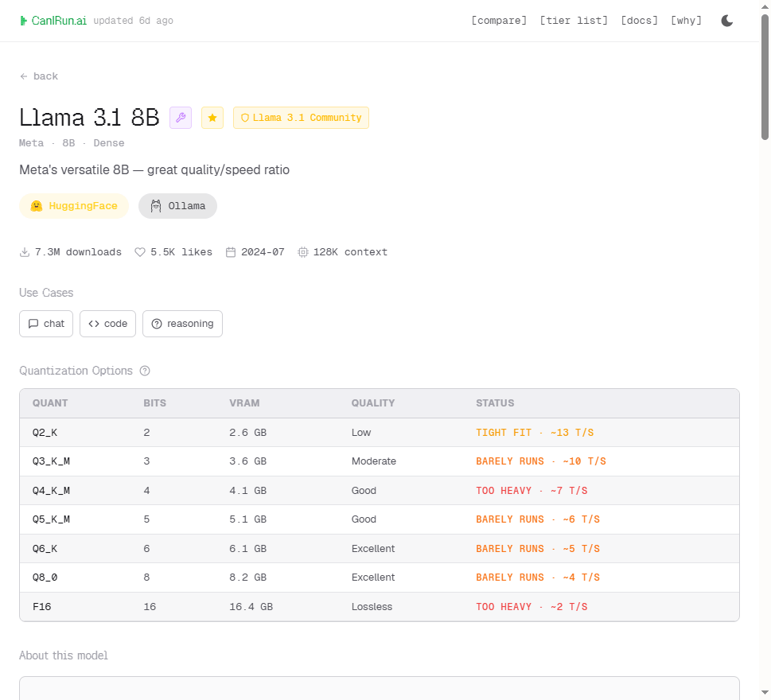Click the downloads icon showing 7.3M
The width and height of the screenshot is (771, 700).
coord(24,251)
